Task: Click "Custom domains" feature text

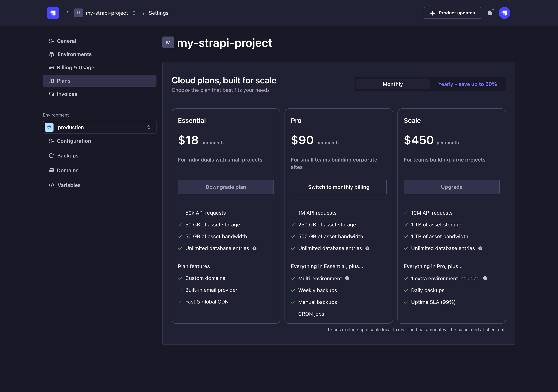Action: pos(205,278)
